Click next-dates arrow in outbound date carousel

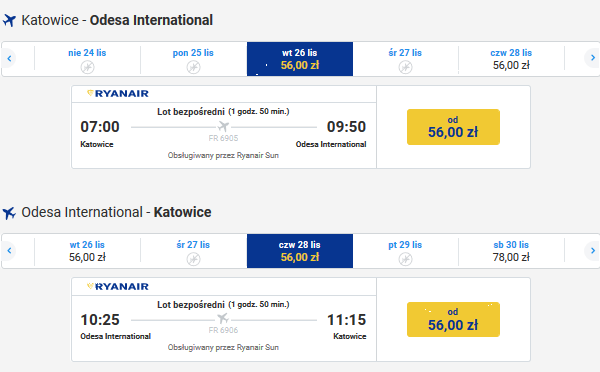pyautogui.click(x=592, y=58)
